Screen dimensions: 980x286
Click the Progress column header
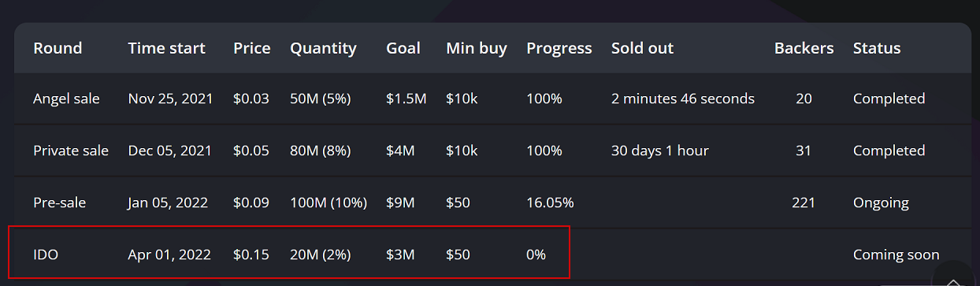[x=559, y=49]
